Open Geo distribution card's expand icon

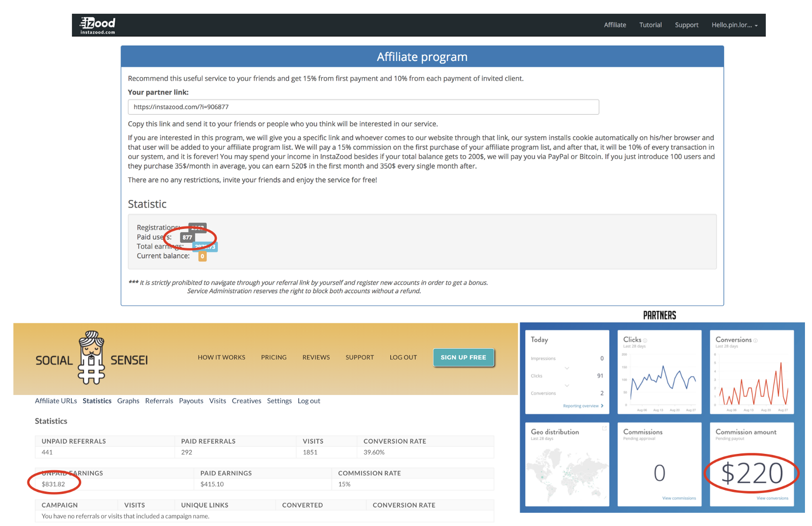(604, 429)
